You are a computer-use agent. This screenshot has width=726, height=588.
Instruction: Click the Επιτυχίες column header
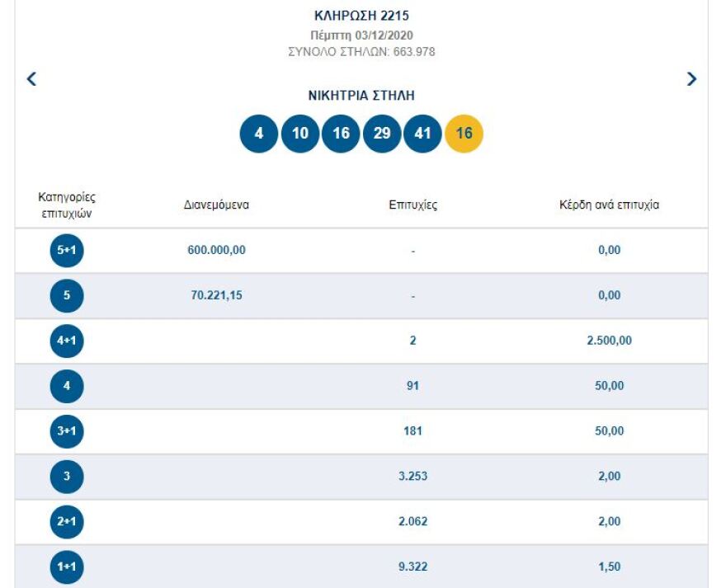(x=412, y=205)
